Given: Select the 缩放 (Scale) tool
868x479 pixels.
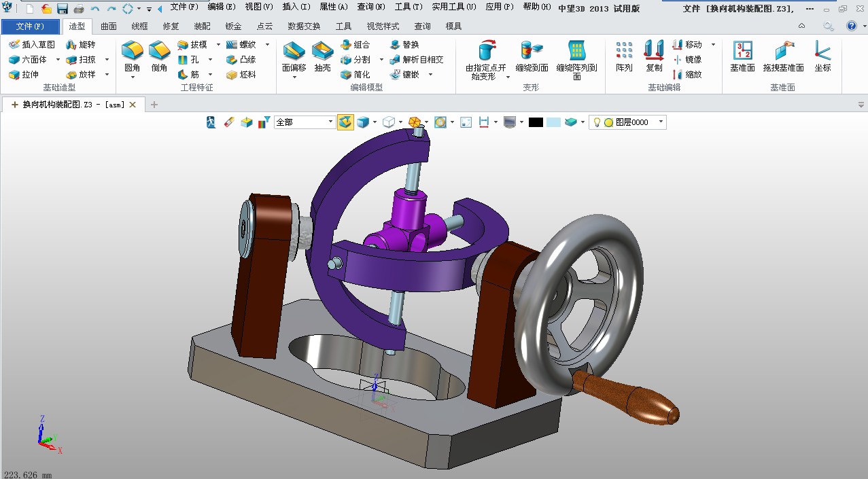Looking at the screenshot, I should pyautogui.click(x=687, y=74).
